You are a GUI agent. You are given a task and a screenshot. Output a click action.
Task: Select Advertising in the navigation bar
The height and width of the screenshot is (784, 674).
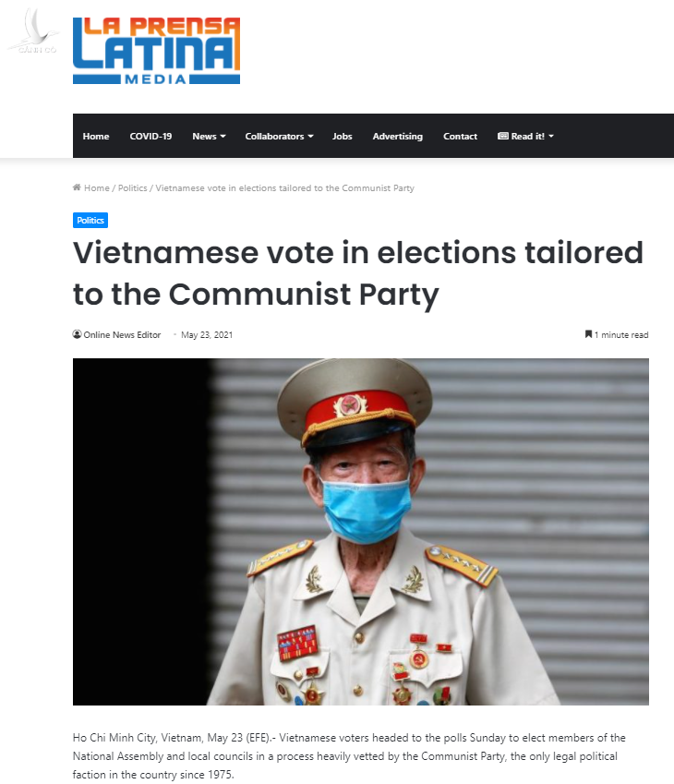coord(398,136)
